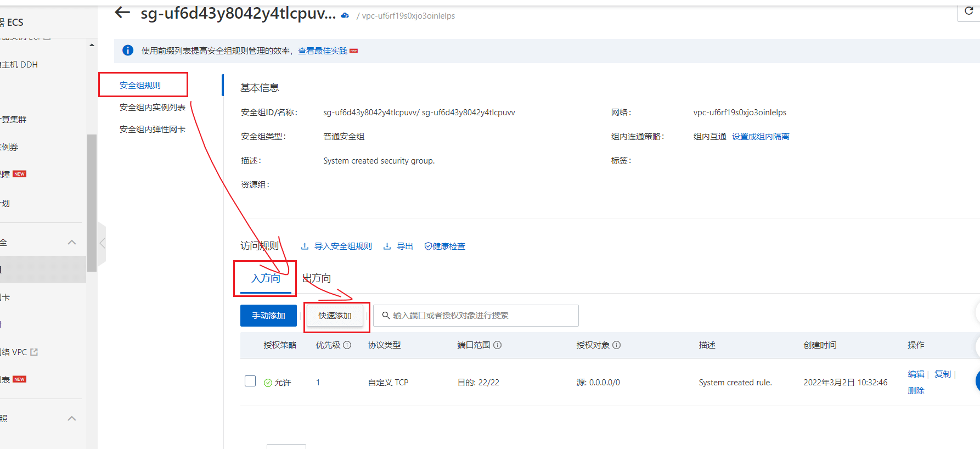980x449 pixels.
Task: Click the 描述 column header
Action: pos(707,345)
